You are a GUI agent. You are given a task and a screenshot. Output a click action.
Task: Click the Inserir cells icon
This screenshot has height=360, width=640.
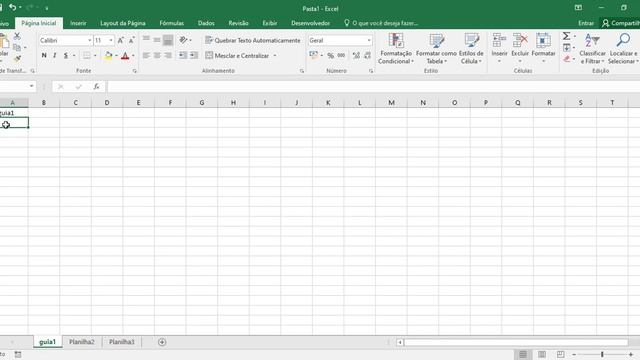(499, 41)
